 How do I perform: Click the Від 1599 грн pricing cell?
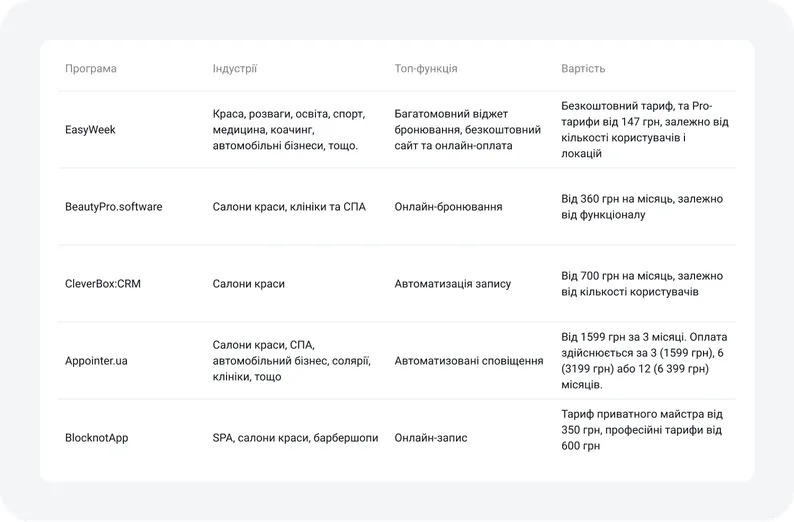[644, 360]
